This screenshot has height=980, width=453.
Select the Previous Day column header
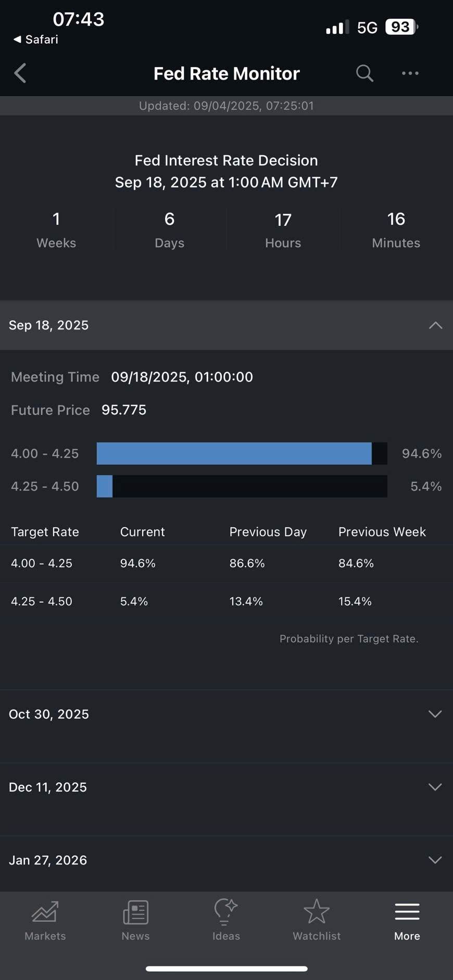[268, 531]
